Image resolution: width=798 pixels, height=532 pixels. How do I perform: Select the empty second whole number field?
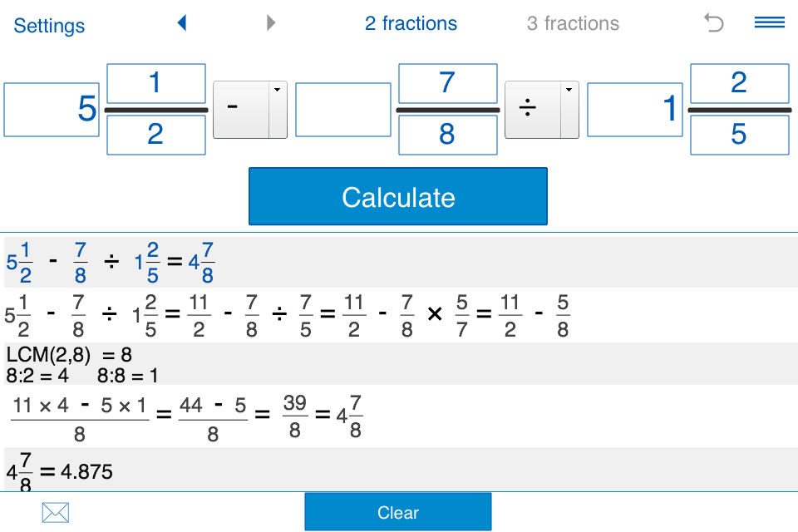tap(343, 110)
